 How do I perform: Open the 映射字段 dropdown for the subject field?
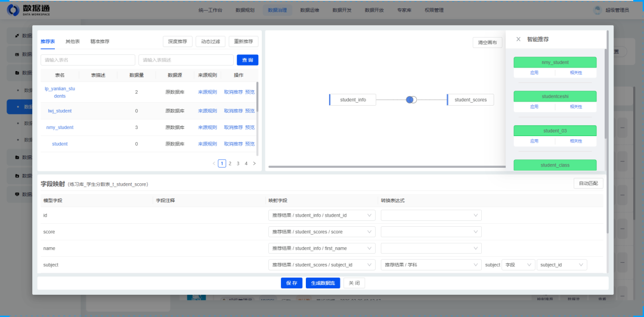point(321,265)
